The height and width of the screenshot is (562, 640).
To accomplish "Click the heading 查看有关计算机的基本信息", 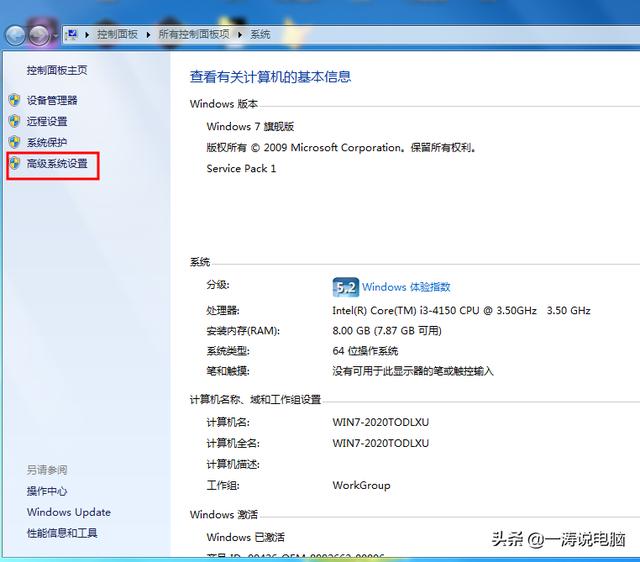I will (270, 77).
